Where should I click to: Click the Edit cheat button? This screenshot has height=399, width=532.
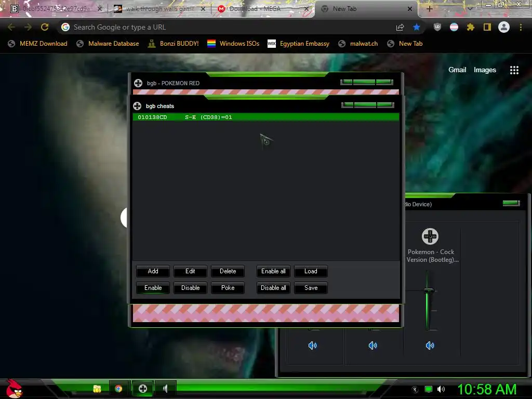pyautogui.click(x=190, y=271)
